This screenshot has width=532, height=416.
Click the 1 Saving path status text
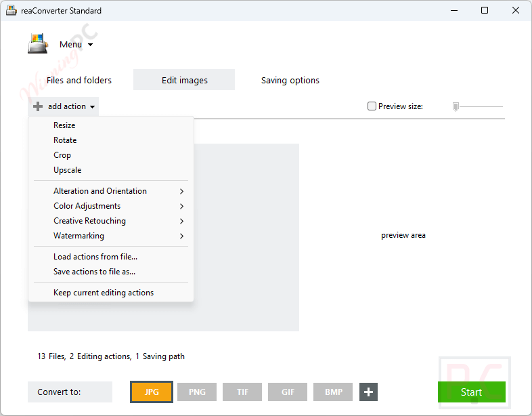(160, 356)
